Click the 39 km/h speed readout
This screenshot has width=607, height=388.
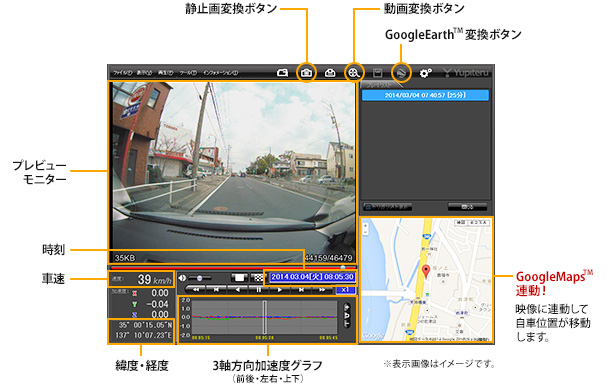[154, 280]
